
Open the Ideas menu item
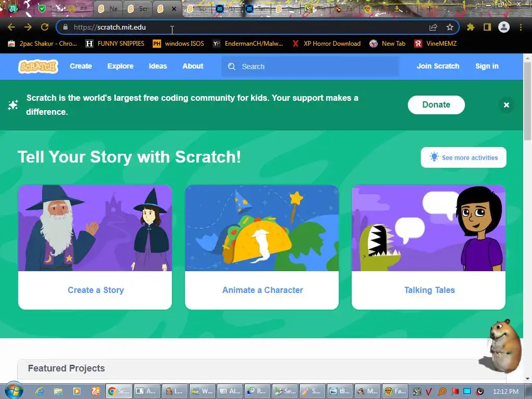pos(158,66)
